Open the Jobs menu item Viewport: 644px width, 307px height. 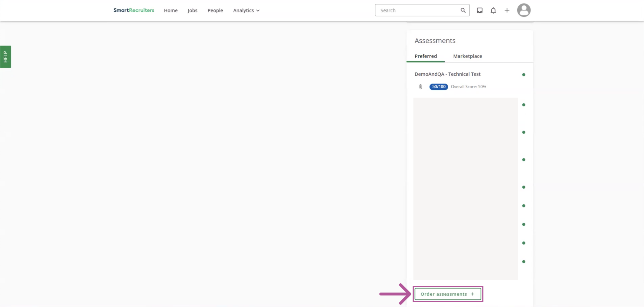pos(192,10)
